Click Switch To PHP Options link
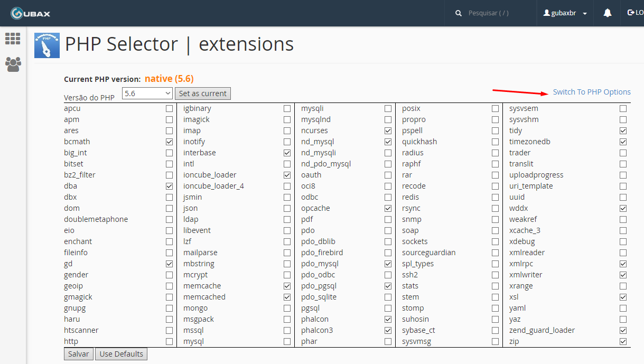 (591, 92)
